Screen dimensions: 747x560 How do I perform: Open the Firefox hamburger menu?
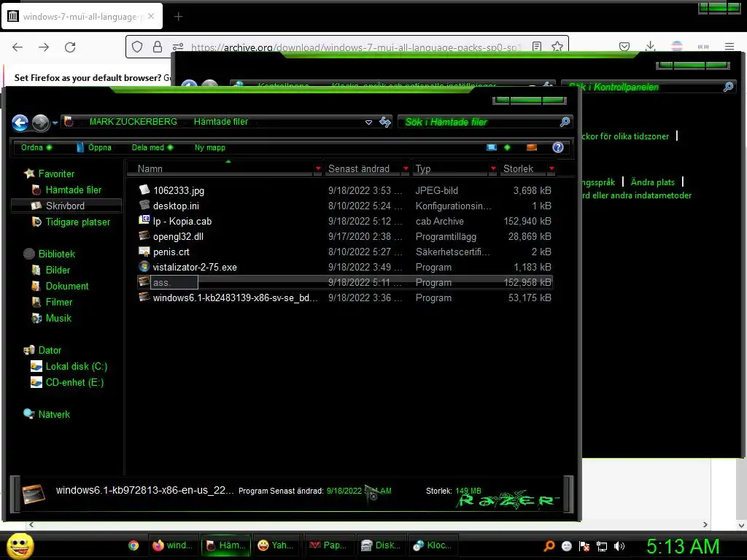pyautogui.click(x=729, y=47)
